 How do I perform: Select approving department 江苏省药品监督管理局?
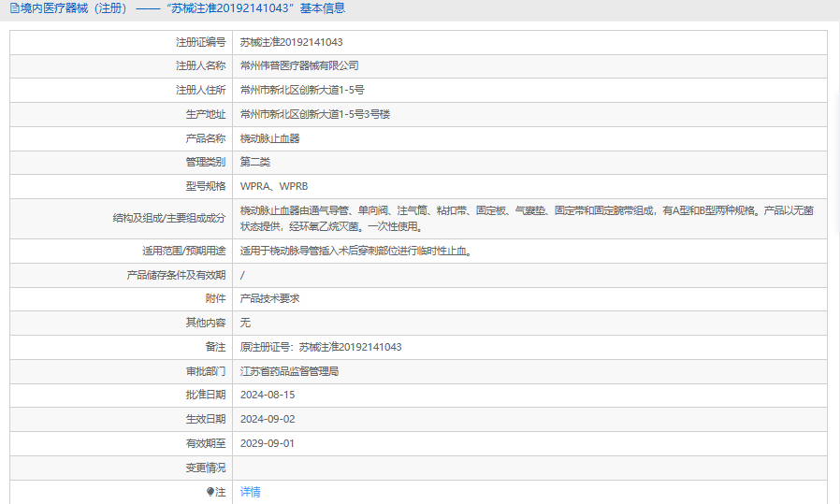tap(289, 371)
